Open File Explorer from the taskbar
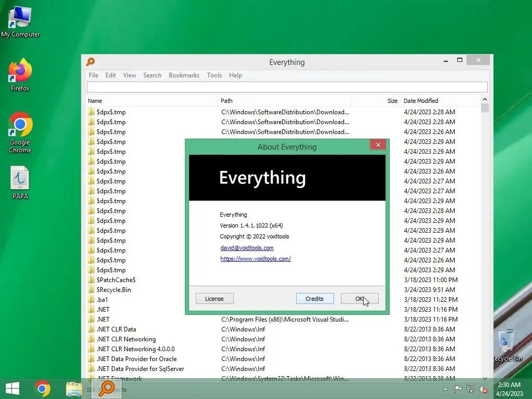 [x=74, y=389]
